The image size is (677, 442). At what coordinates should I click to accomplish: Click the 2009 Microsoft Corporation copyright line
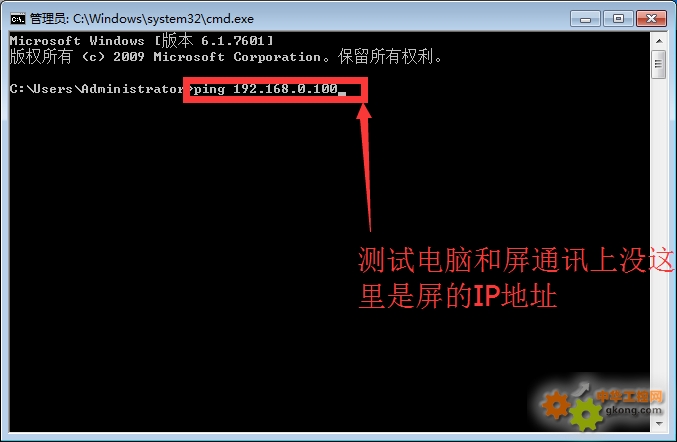[226, 57]
